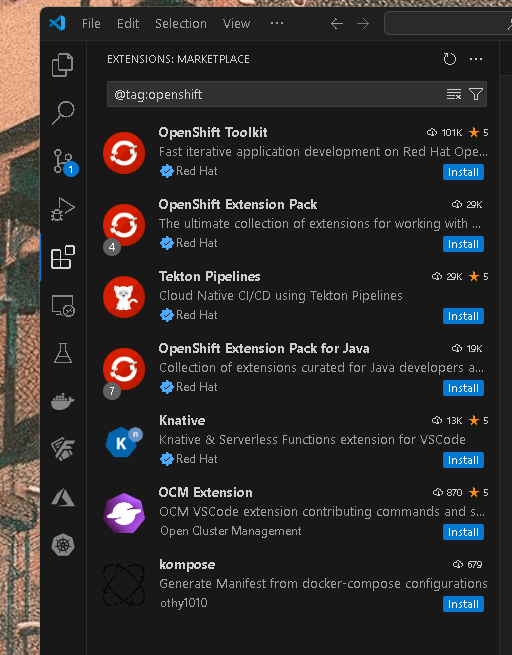
Task: Open the Search view icon
Action: [x=63, y=113]
